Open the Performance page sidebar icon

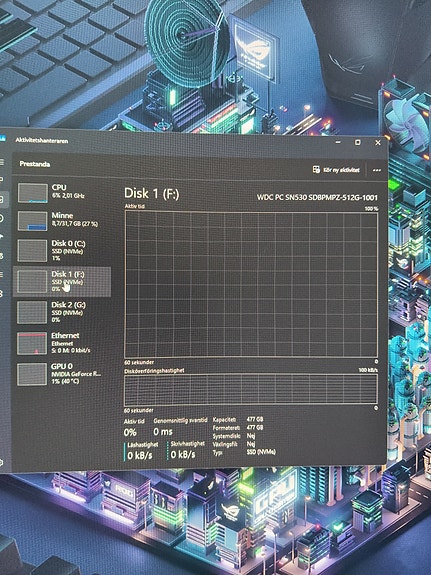point(1,199)
